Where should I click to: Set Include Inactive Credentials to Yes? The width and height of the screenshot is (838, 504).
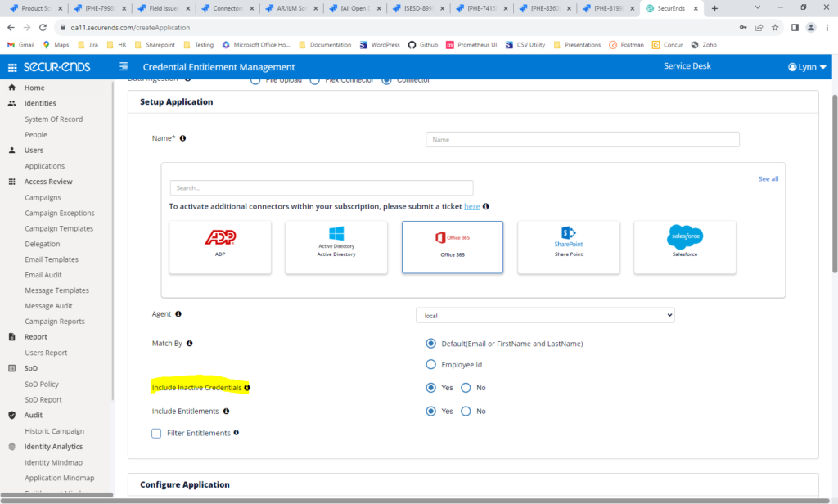(x=430, y=388)
